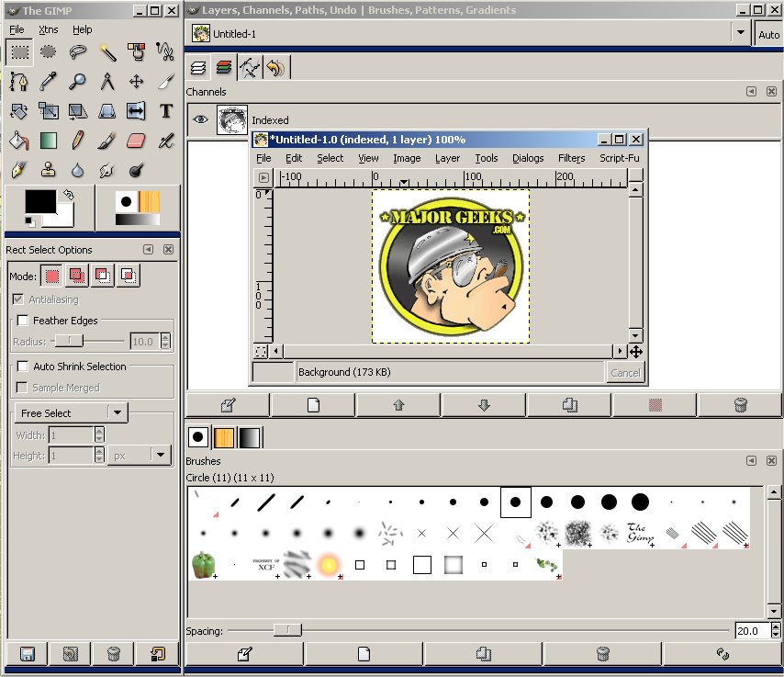Select the Text tool in toolbox

click(165, 111)
